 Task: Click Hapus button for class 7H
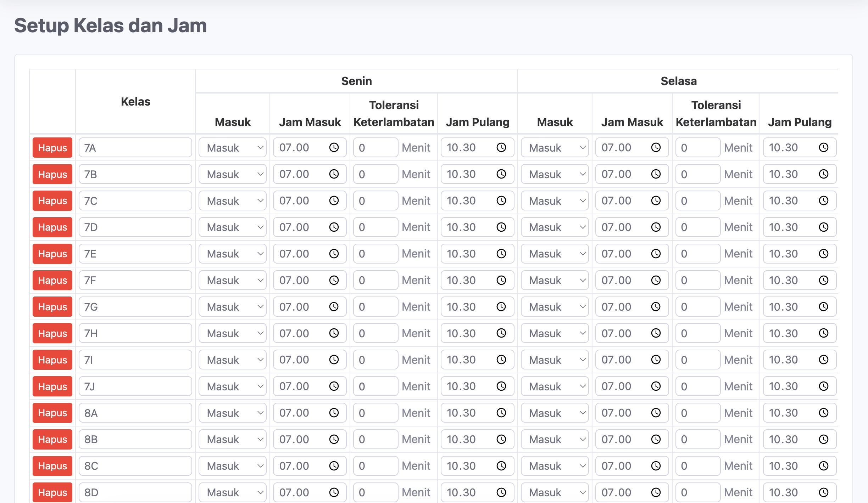pos(52,333)
